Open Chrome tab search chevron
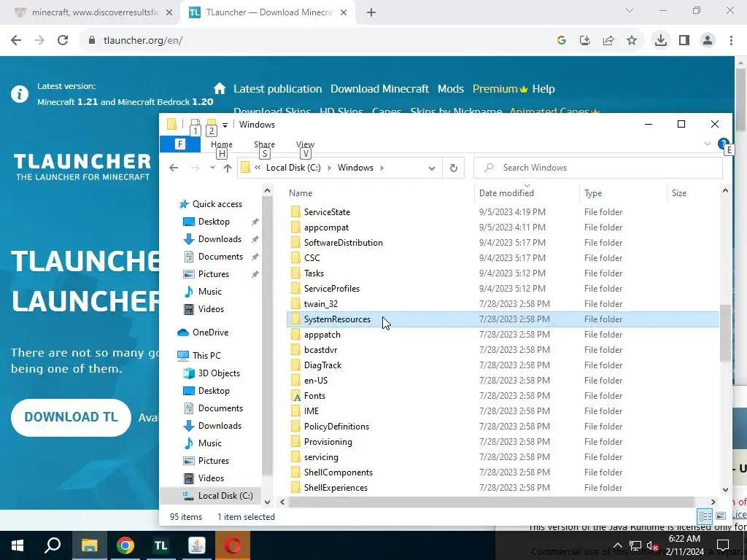Screen dimensions: 747x560 pos(630,10)
